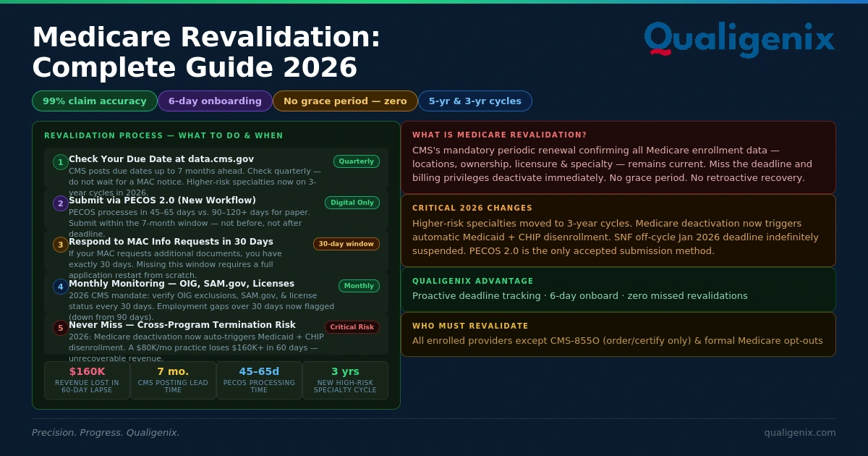Image resolution: width=868 pixels, height=456 pixels.
Task: Click the Qualigenix logo
Action: click(x=739, y=39)
